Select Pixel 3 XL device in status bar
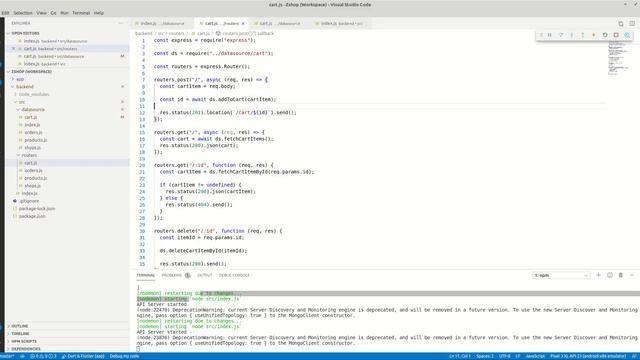The width and height of the screenshot is (640, 360). [588, 356]
